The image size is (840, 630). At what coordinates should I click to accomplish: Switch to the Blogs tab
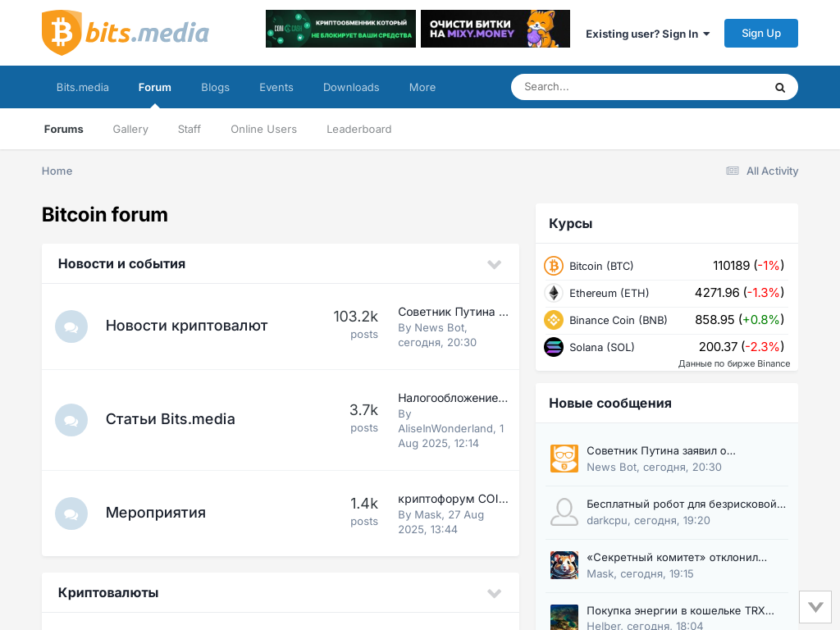pos(215,87)
